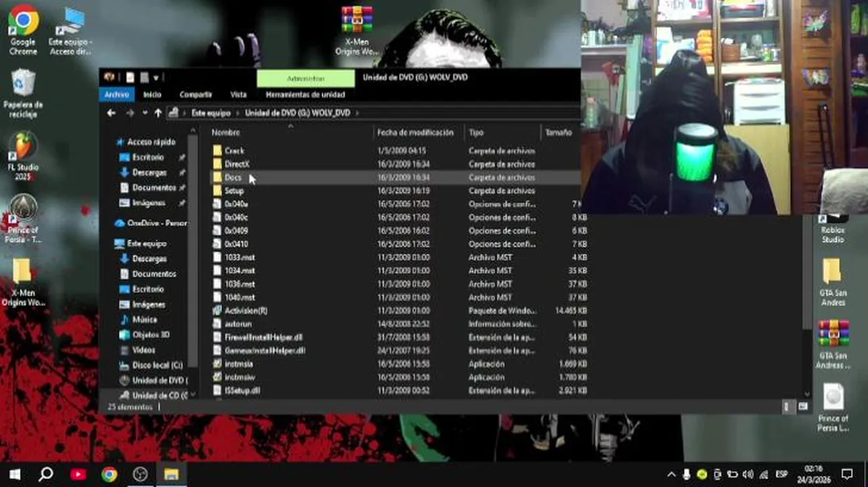Go forward in Explorer navigation
This screenshot has height=487, width=868.
coord(130,113)
